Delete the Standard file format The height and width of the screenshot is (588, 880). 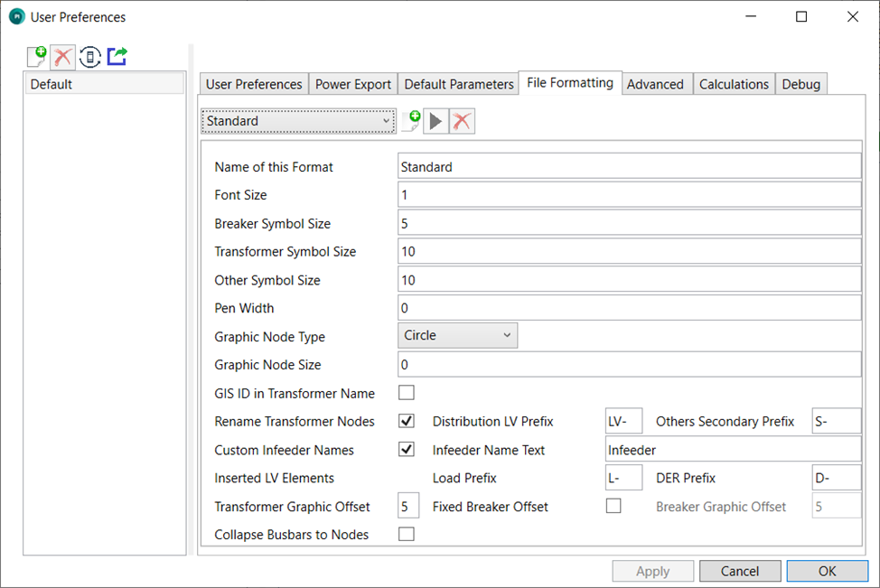(x=463, y=121)
